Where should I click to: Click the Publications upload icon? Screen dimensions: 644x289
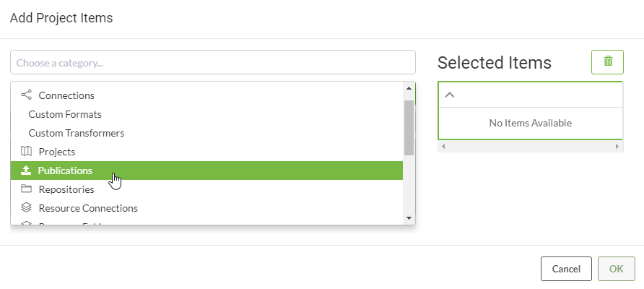pos(26,171)
